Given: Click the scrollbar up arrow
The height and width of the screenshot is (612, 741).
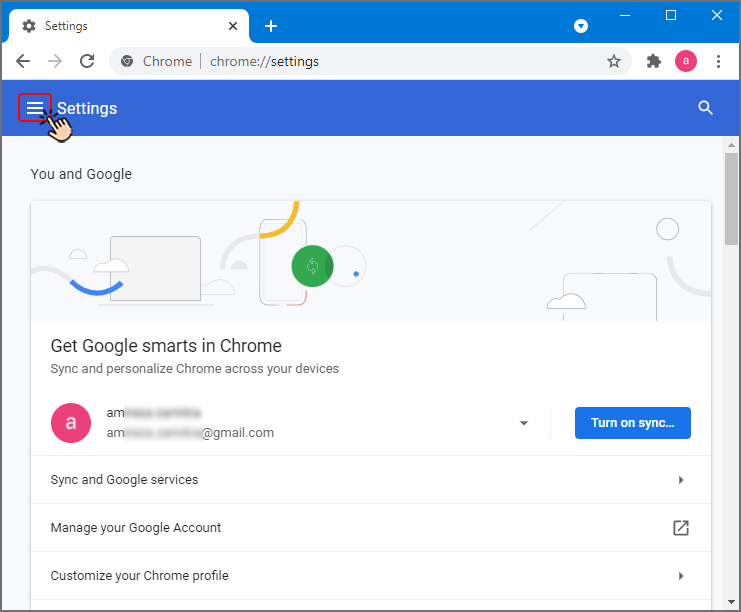Looking at the screenshot, I should click(731, 145).
